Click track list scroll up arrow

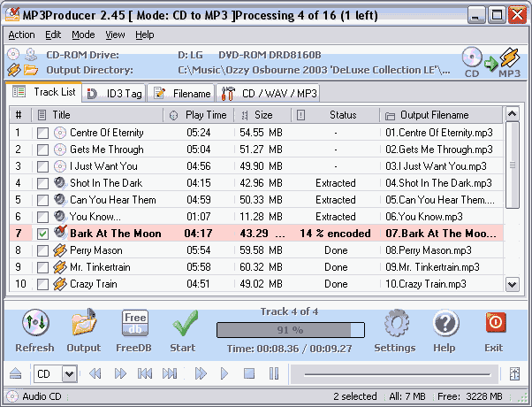point(512,114)
